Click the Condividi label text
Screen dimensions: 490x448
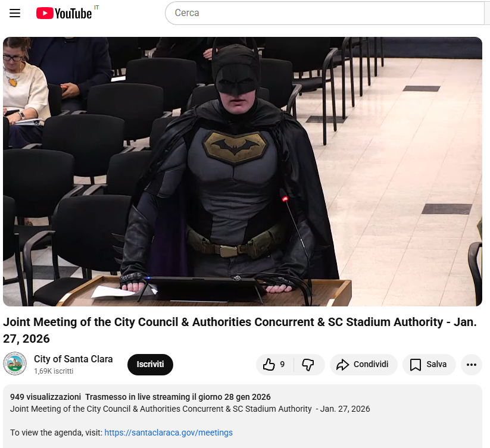[x=370, y=364]
